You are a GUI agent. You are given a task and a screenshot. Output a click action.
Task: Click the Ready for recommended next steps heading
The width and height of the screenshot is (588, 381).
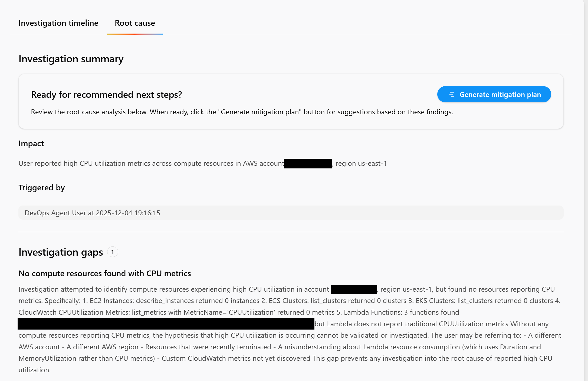[106, 95]
